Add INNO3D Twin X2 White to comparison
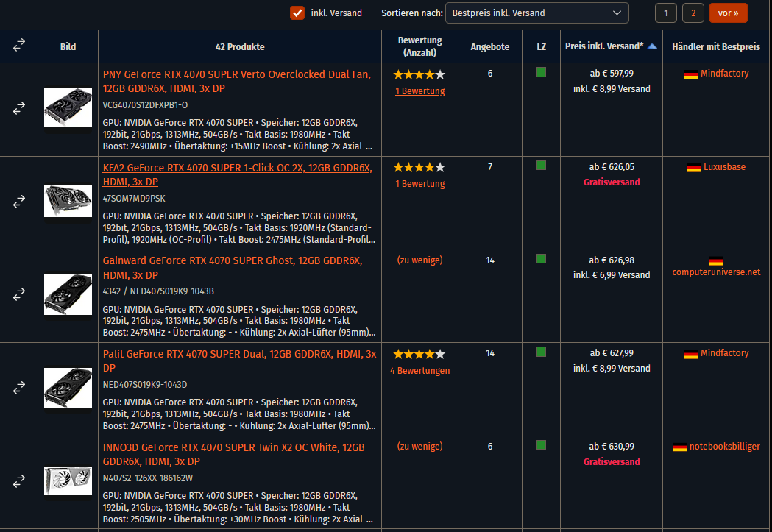772x532 pixels. click(18, 480)
